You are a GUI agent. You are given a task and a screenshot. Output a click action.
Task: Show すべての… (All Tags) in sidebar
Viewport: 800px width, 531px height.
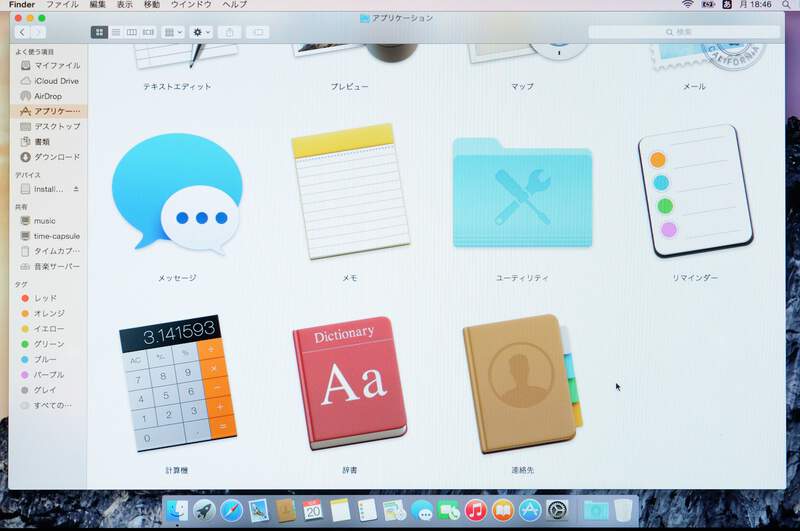[x=49, y=405]
